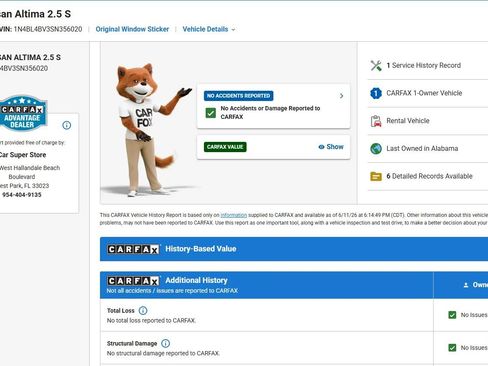This screenshot has width=488, height=366.
Task: Click the service history wrench icon
Action: [376, 66]
